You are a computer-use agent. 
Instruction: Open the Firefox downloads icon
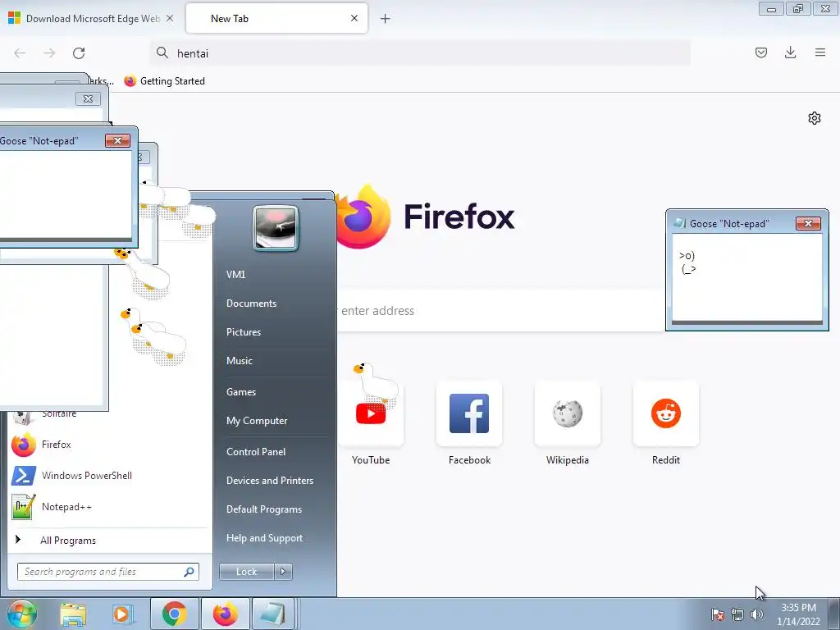(x=790, y=52)
